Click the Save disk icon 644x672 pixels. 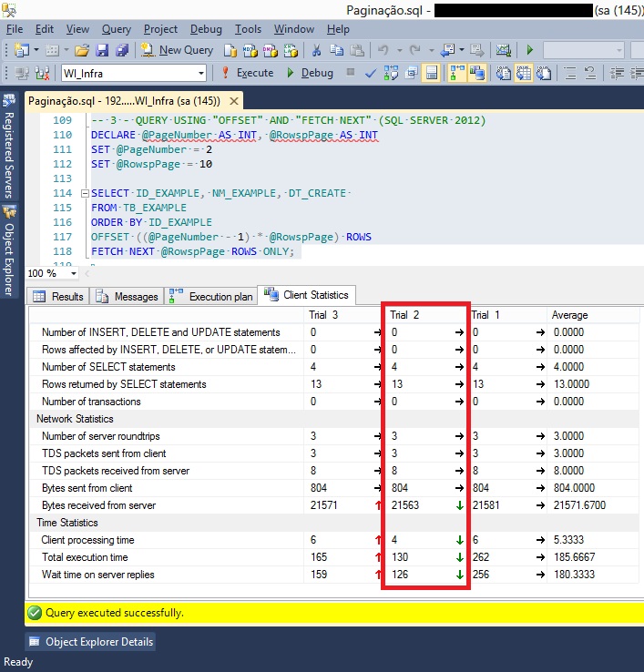pyautogui.click(x=102, y=50)
